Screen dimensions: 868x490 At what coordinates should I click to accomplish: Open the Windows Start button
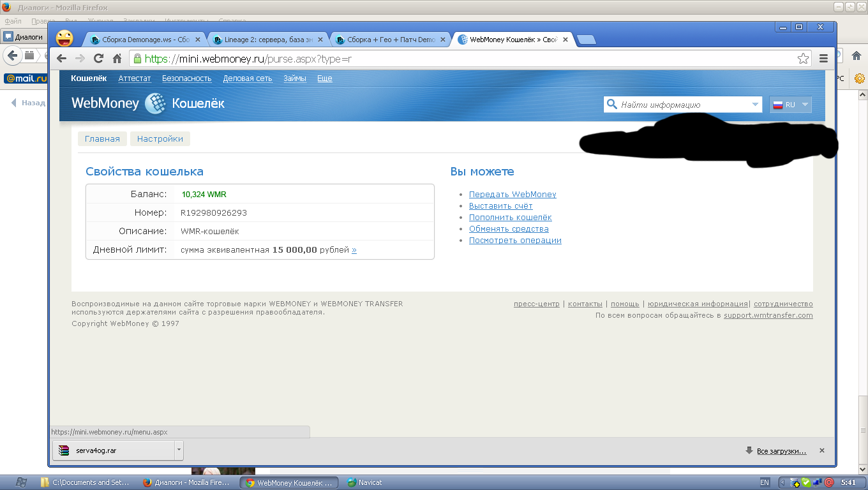[20, 482]
